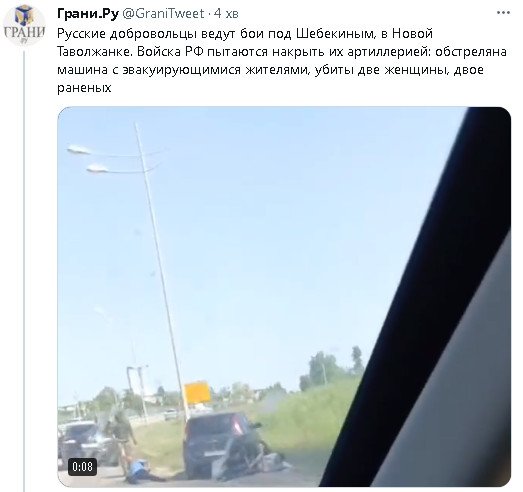Click the word Таволжанке in tweet text

pos(94,52)
